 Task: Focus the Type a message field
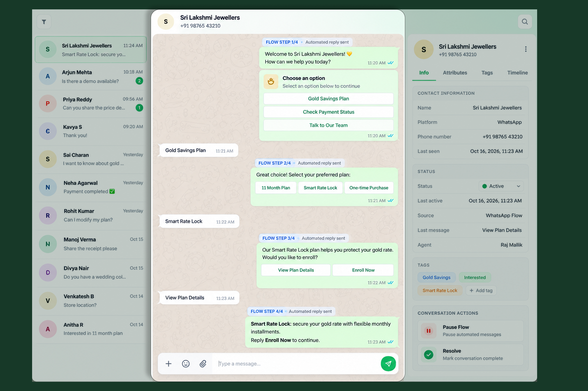[296, 364]
